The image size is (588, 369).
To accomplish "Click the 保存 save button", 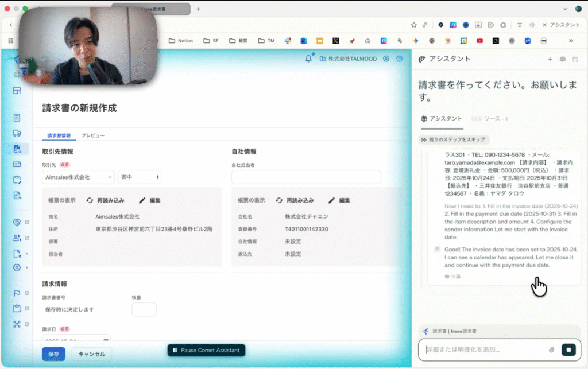I will coord(53,354).
